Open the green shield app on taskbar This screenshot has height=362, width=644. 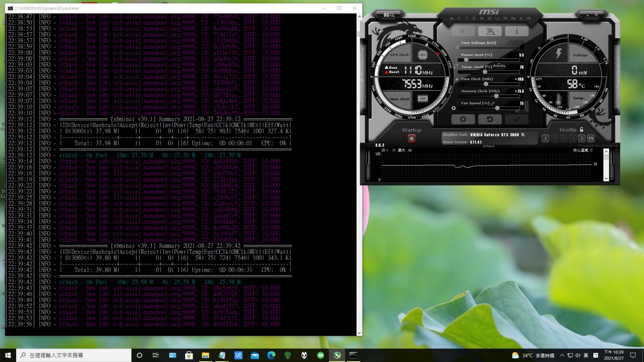[287, 355]
